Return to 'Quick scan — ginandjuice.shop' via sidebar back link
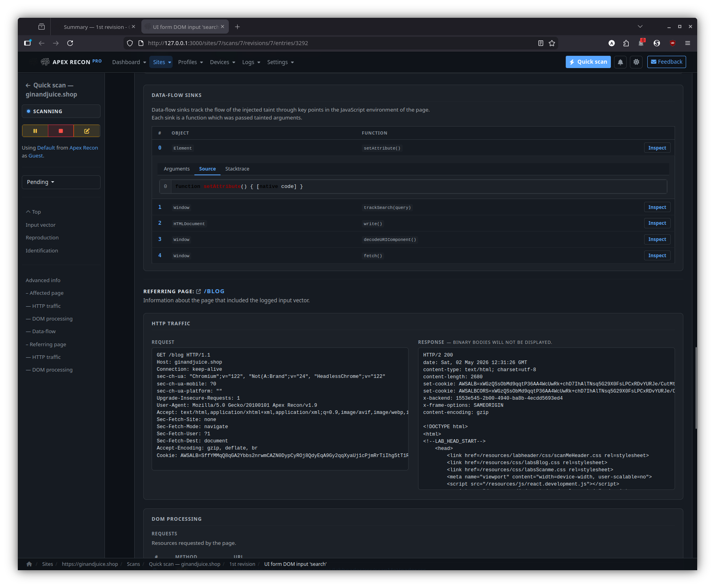Image resolution: width=715 pixels, height=588 pixels. 51,90
